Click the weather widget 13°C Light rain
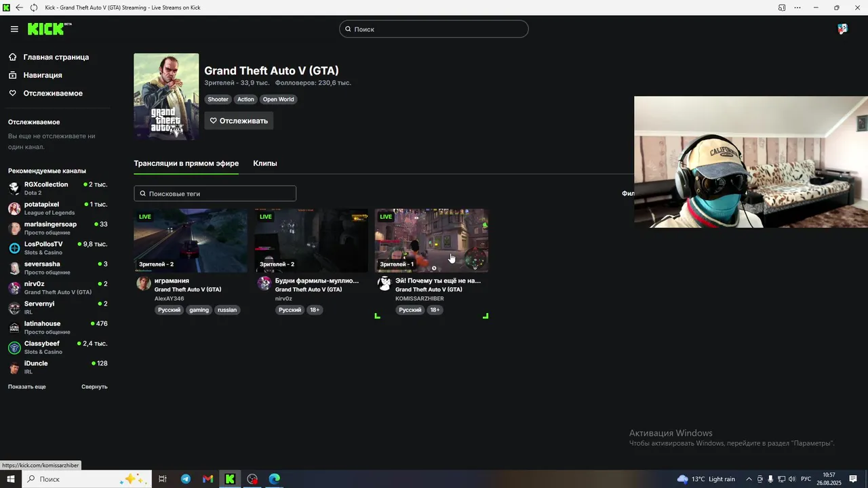Viewport: 868px width, 488px height. [706, 479]
